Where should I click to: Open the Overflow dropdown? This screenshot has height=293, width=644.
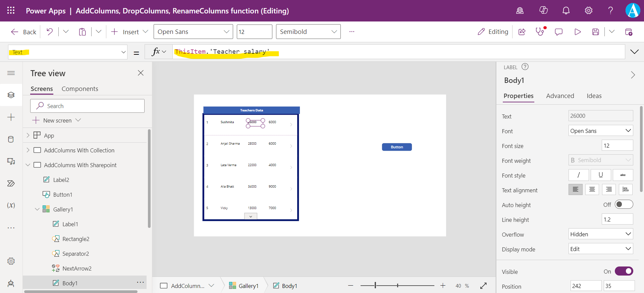tap(600, 234)
